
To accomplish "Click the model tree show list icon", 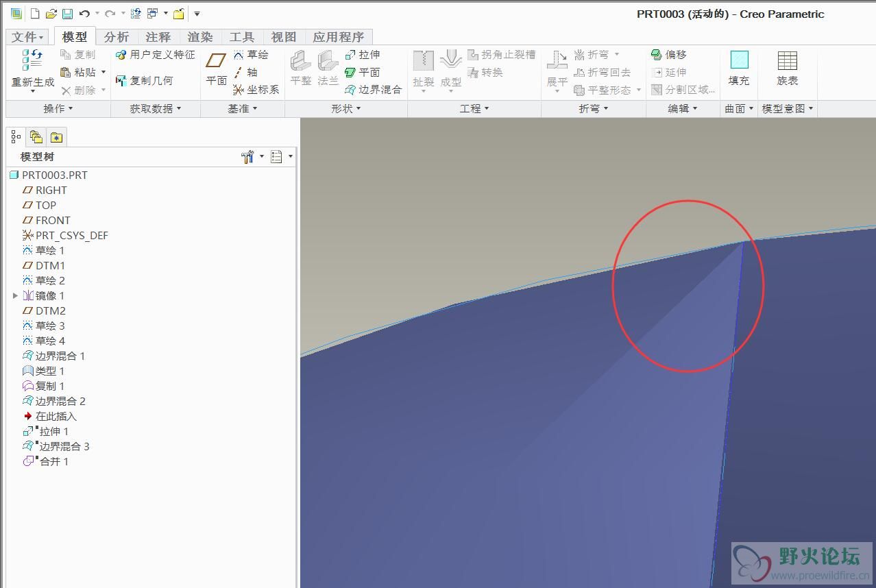I will coord(276,157).
